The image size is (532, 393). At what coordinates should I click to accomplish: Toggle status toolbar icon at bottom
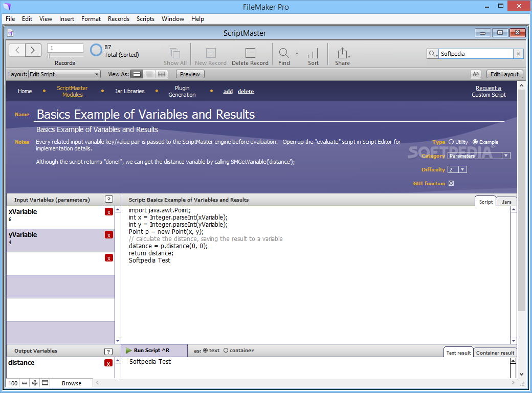tap(45, 383)
